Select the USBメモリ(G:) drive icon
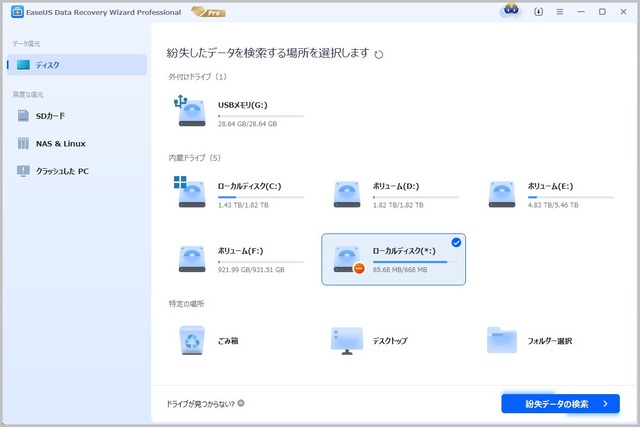The width and height of the screenshot is (640, 427). 190,111
